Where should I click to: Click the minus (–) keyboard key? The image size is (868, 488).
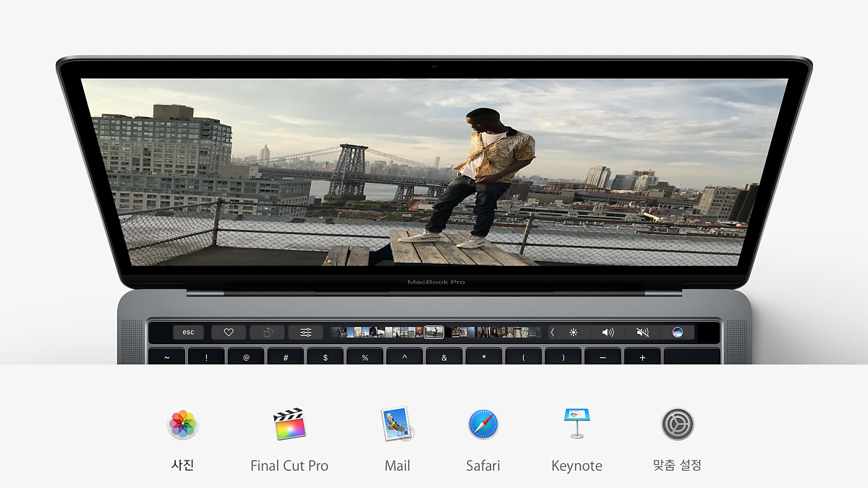pyautogui.click(x=603, y=356)
